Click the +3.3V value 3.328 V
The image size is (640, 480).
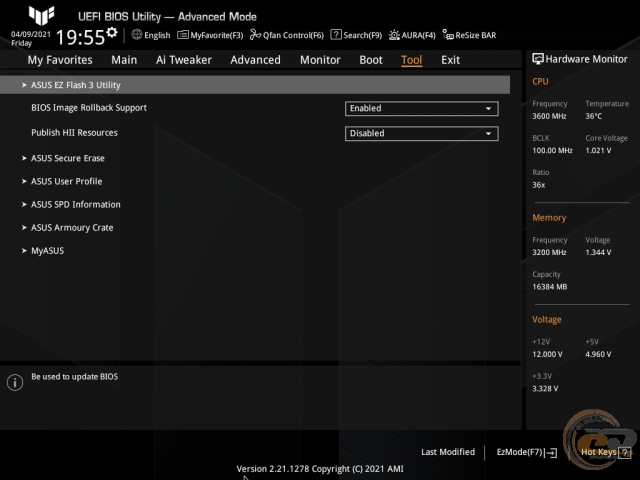(545, 389)
